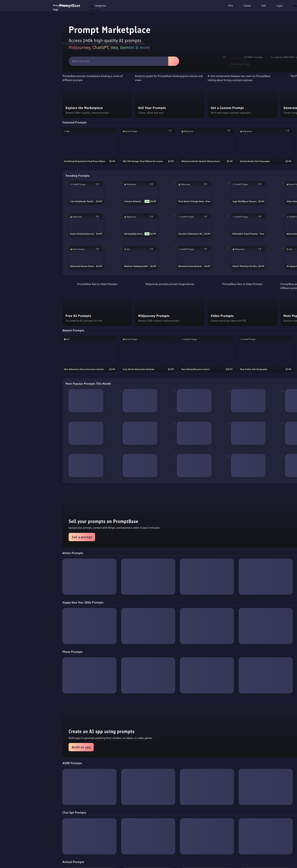
Task: Open the Create menu item
Action: coord(247,6)
